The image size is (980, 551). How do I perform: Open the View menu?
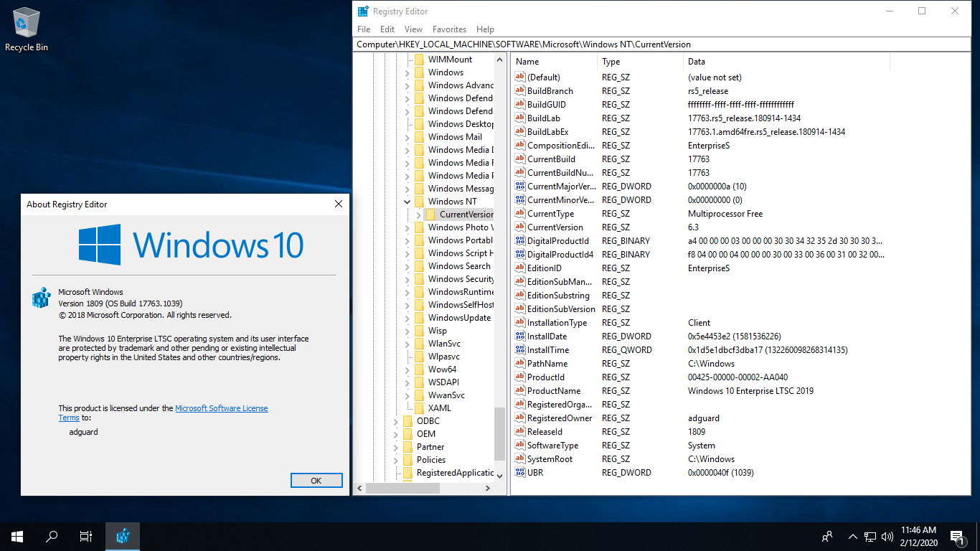pos(413,29)
